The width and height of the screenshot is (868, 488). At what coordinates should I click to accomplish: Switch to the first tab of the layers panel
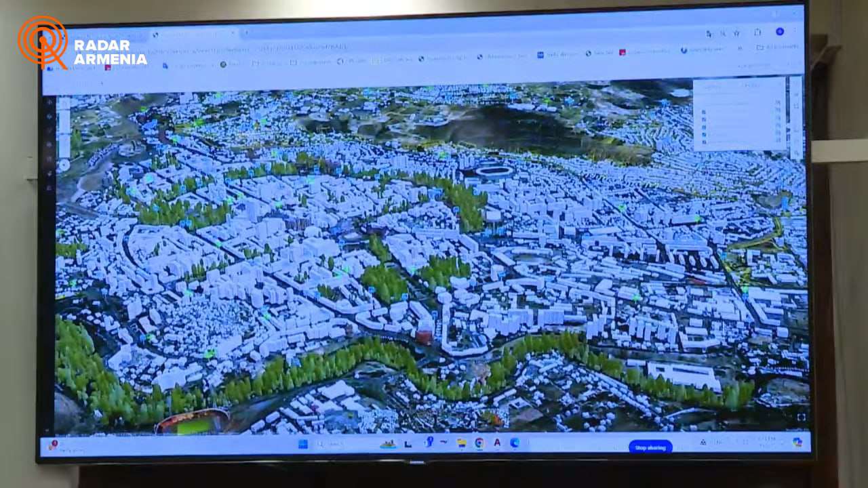point(713,85)
